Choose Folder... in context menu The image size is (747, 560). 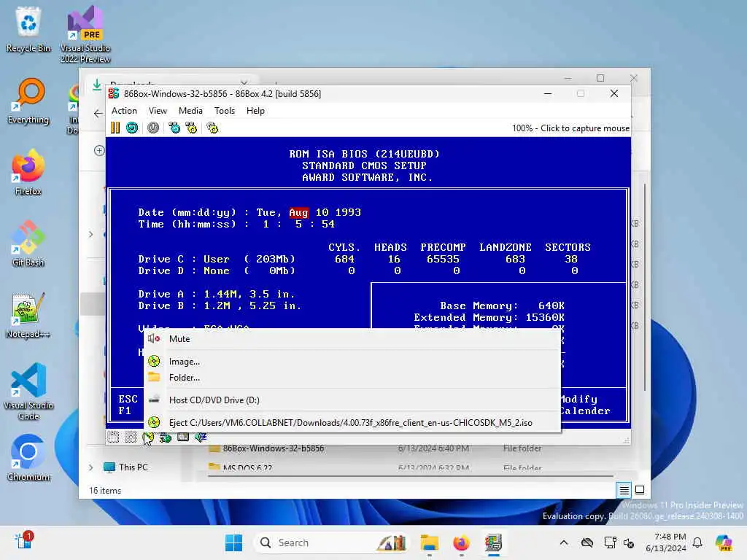click(352, 378)
